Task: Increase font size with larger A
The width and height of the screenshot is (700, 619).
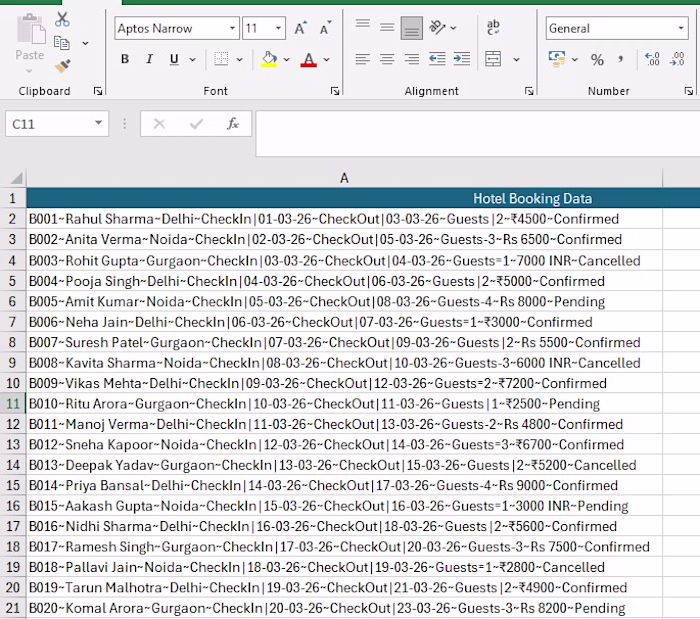Action: [301, 29]
